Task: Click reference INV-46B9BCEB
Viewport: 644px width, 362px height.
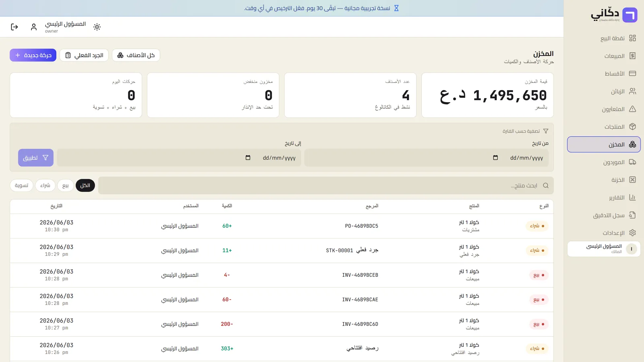Action: [360, 275]
